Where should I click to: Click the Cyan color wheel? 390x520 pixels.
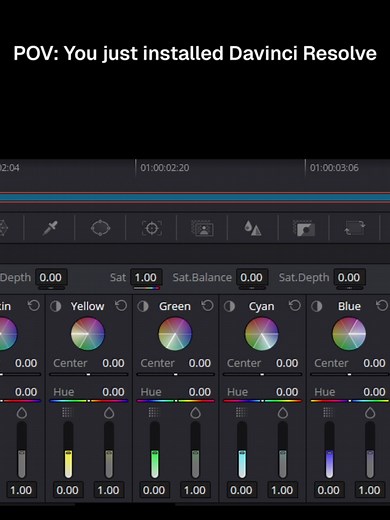(x=262, y=334)
